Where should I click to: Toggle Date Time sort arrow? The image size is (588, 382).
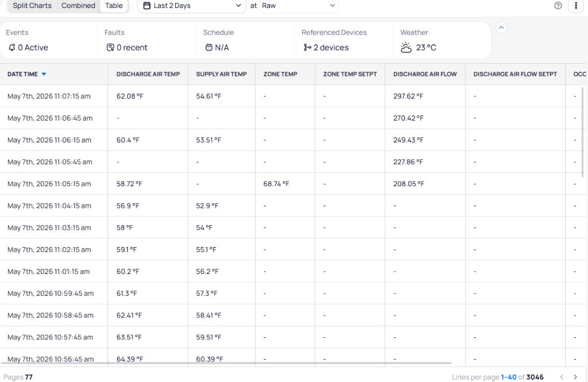point(44,74)
